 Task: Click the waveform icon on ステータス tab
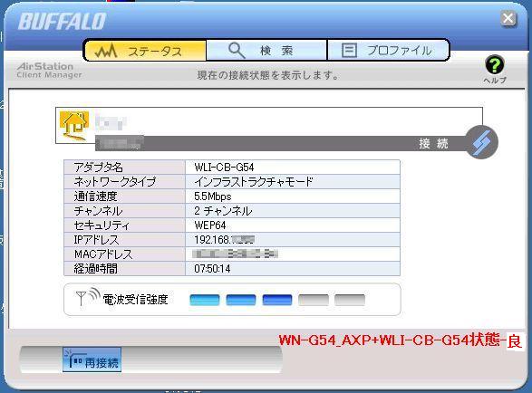click(106, 52)
